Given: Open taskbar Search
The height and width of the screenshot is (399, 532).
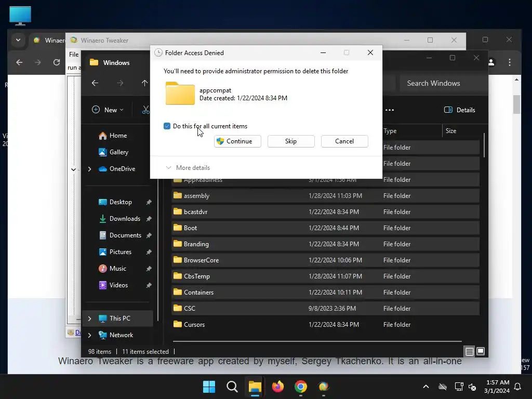Looking at the screenshot, I should coord(232,387).
